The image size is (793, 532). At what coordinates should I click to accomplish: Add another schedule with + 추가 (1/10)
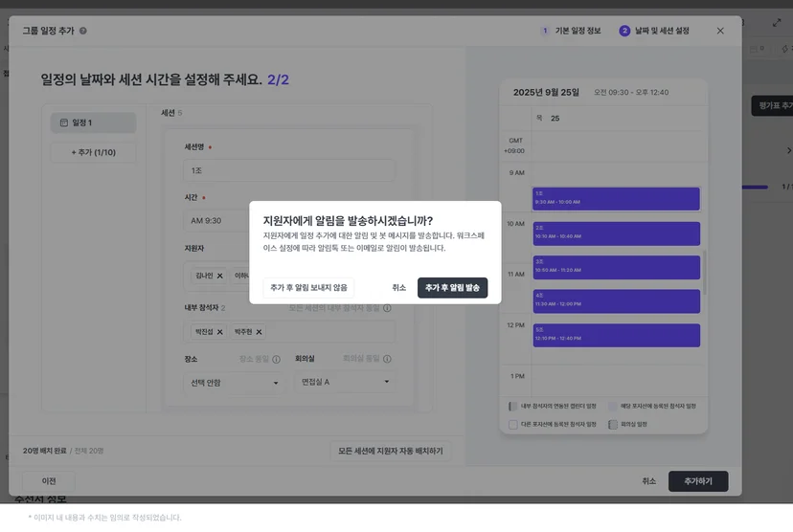click(x=93, y=152)
